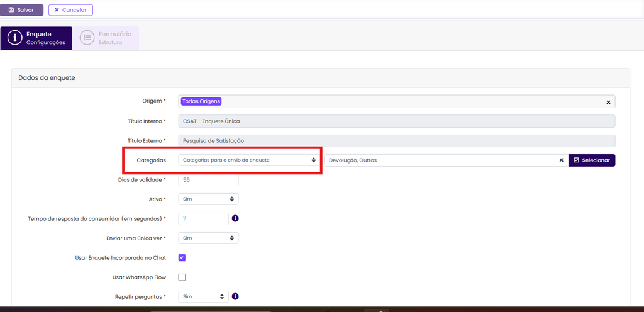644x312 pixels.
Task: Clear the Origem field with its X
Action: pos(608,103)
